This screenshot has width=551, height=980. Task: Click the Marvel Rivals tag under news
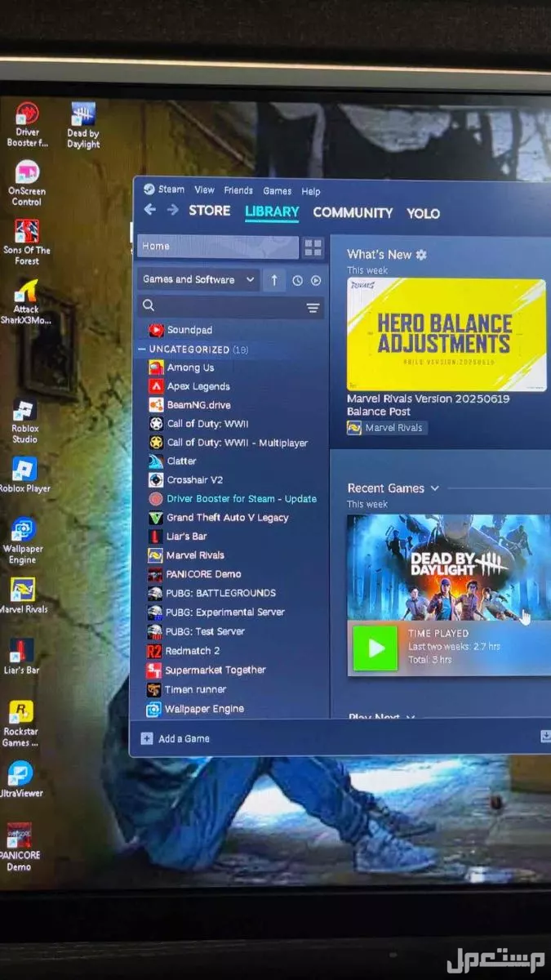[387, 428]
